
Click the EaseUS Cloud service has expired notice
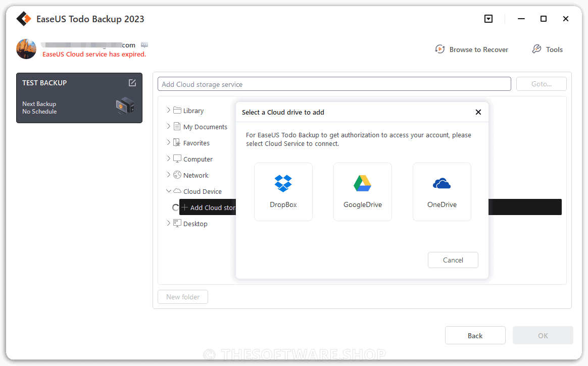click(94, 55)
